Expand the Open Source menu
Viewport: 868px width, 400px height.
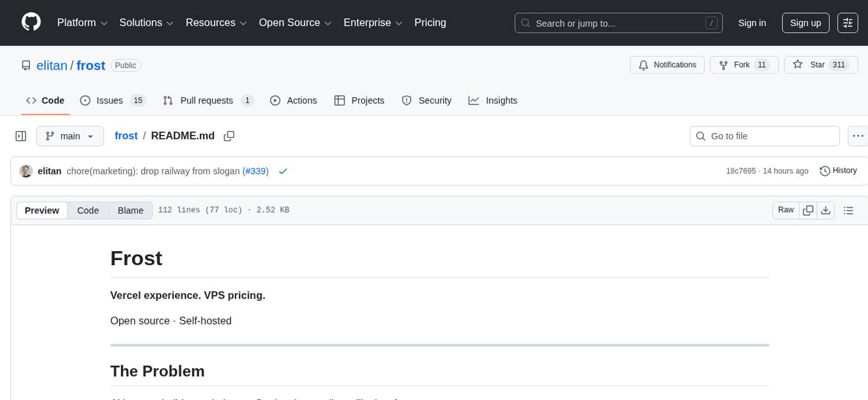pos(295,23)
